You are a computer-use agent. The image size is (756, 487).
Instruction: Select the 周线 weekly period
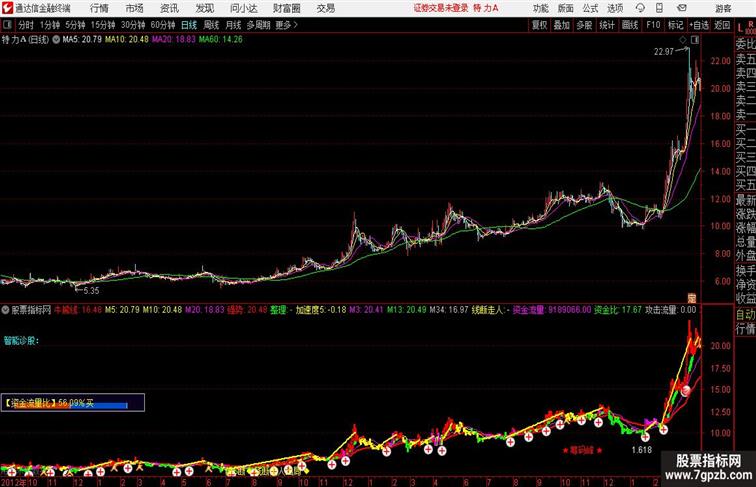point(211,25)
